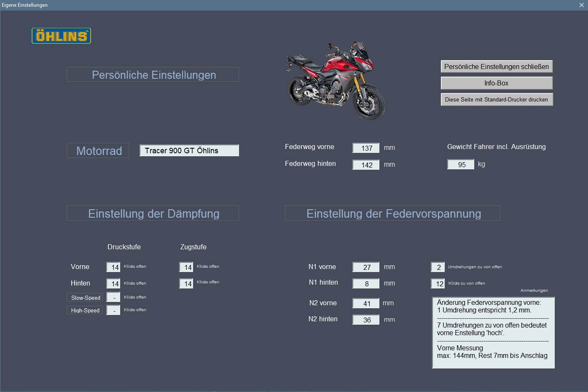Click the Federweg hinten value field
Image resolution: width=588 pixels, height=392 pixels.
coord(366,165)
